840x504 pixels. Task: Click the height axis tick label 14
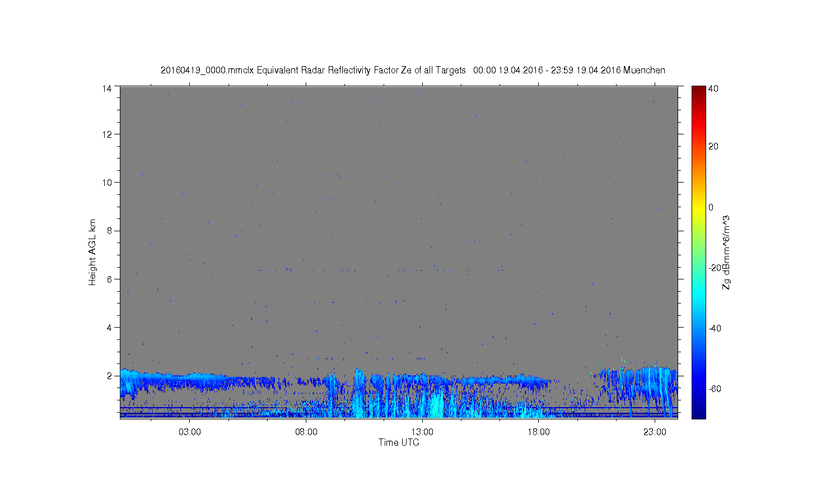click(x=107, y=88)
